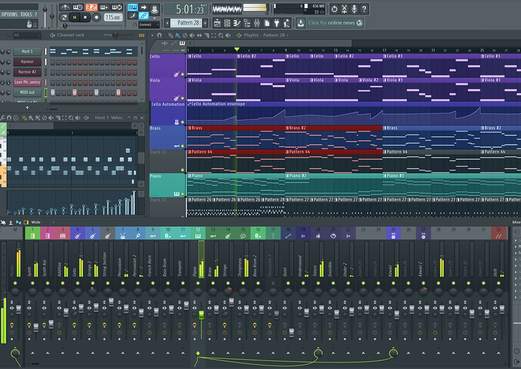Toggle first step of Harmor sequencer
This screenshot has width=521, height=369.
coord(53,62)
